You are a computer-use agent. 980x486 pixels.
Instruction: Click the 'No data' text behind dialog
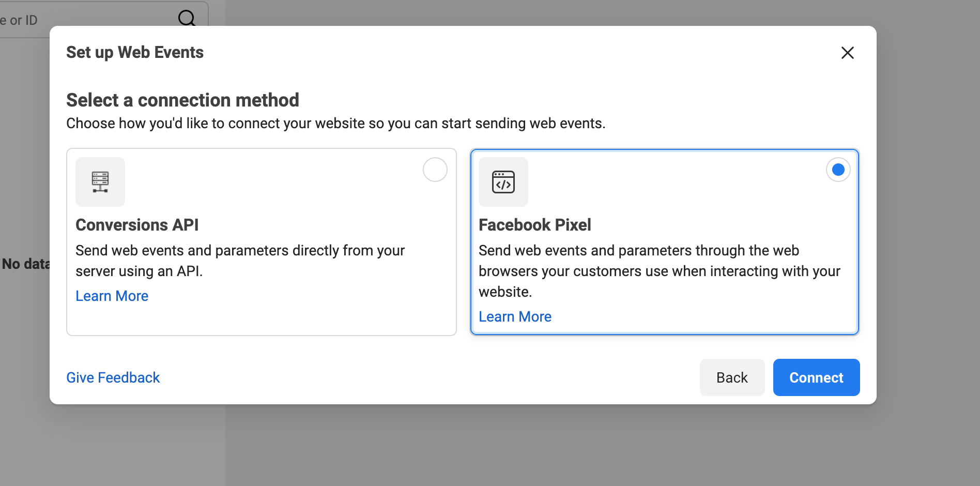pyautogui.click(x=26, y=264)
